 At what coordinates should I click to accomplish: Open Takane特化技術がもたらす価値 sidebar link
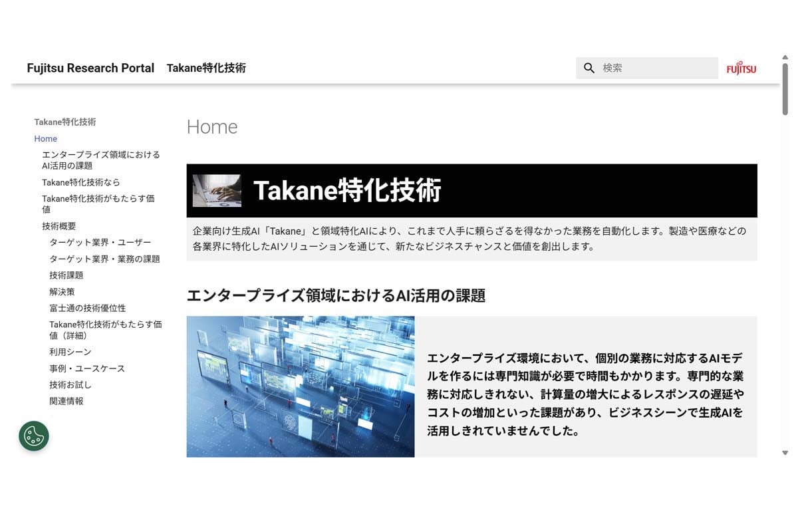[98, 203]
